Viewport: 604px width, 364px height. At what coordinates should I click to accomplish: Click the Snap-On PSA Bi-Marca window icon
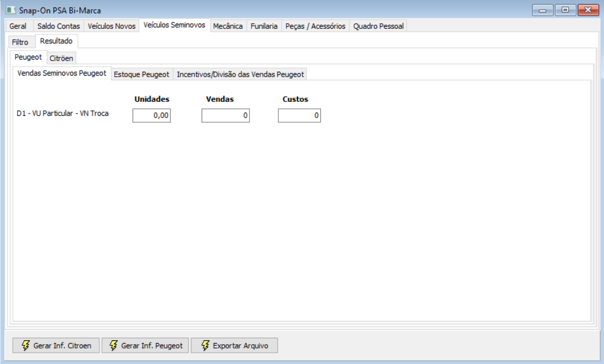11,10
